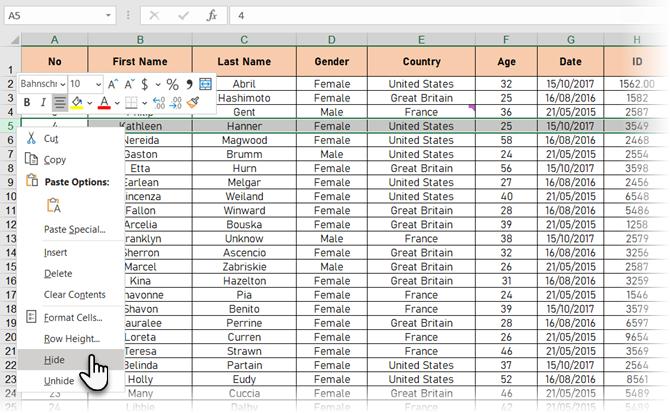Viewport: 670px width, 413px height.
Task: Select column G header
Action: click(570, 40)
